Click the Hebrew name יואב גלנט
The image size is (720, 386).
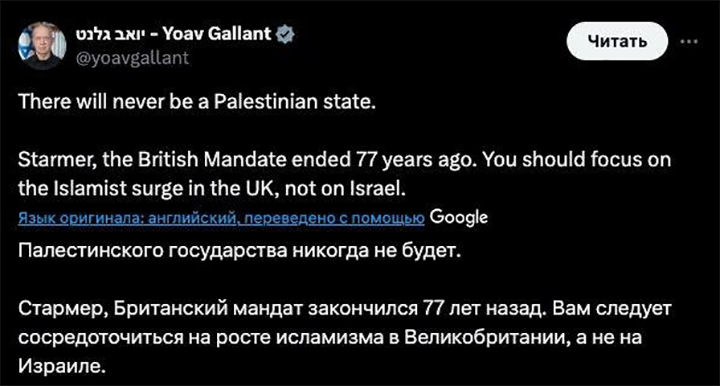110,34
